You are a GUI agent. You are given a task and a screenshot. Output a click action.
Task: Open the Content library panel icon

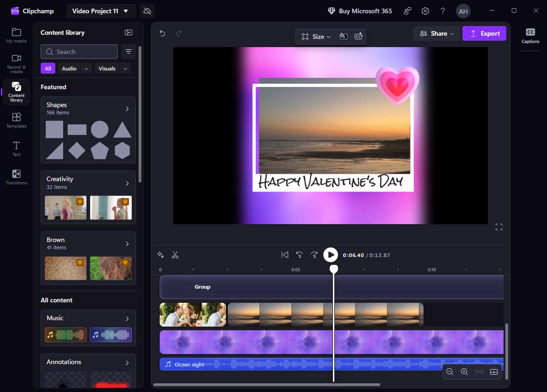point(16,91)
